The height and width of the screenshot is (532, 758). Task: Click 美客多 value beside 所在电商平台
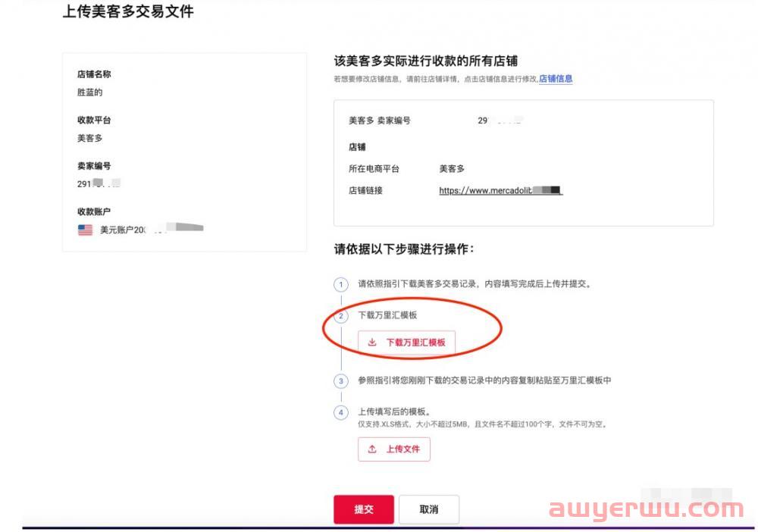pyautogui.click(x=452, y=169)
